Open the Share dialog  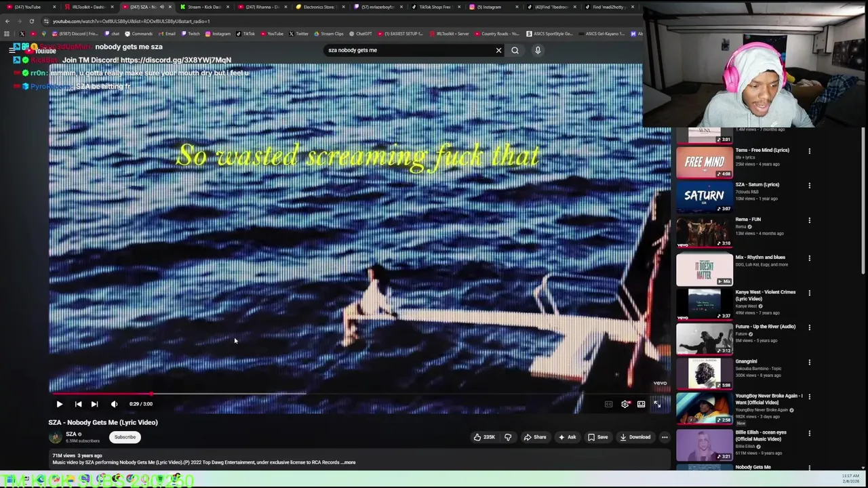[534, 437]
